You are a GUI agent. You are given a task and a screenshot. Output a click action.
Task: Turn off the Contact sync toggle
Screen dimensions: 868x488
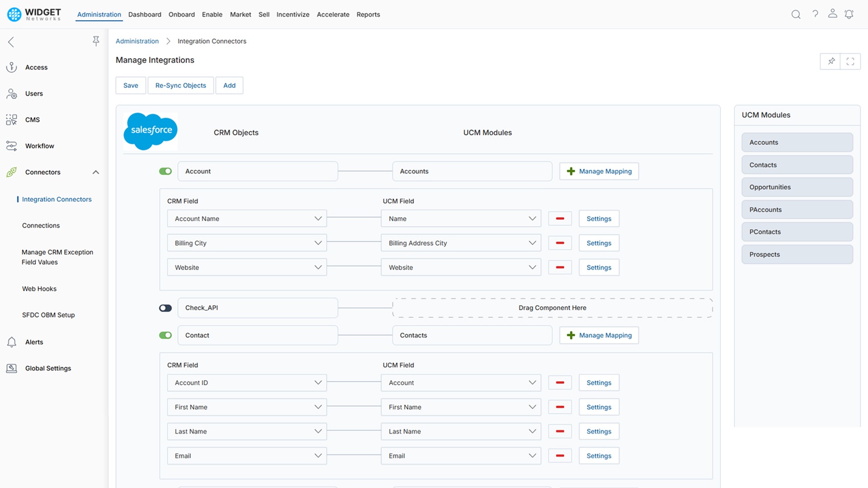point(165,335)
